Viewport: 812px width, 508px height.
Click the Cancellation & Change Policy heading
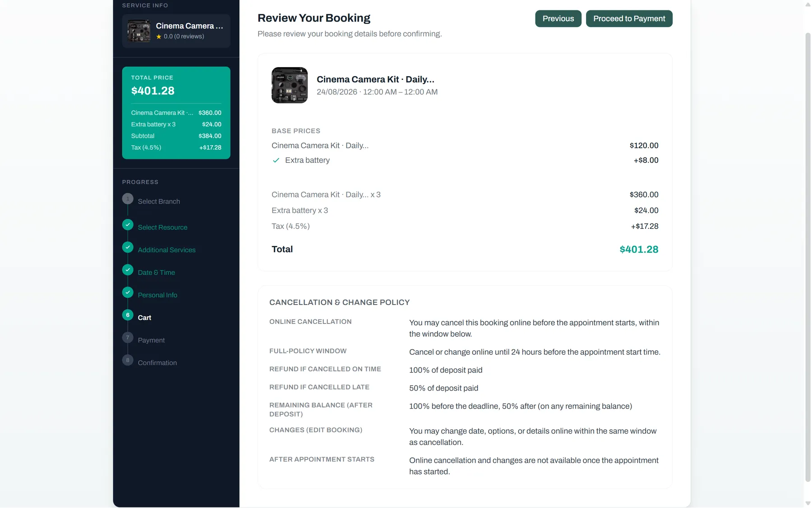coord(339,302)
